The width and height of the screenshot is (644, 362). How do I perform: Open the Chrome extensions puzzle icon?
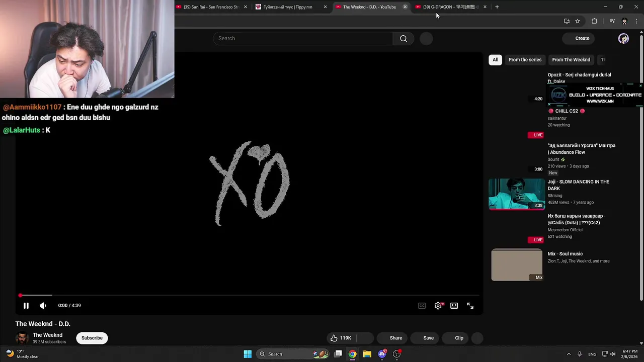coord(594,21)
